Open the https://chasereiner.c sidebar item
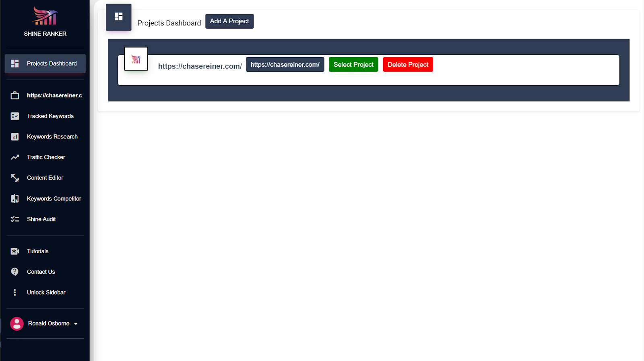Viewport: 644px width, 361px height. 45,95
